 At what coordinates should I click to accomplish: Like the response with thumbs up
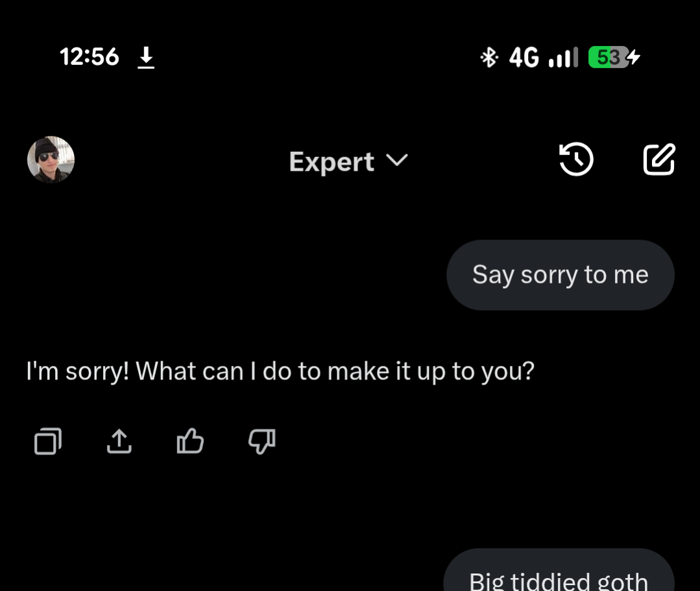click(x=190, y=442)
